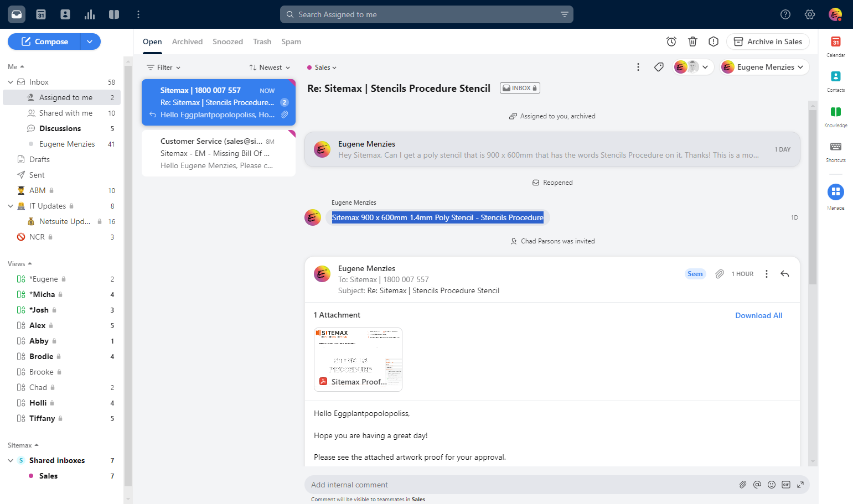Open the calendar icon in top navigation bar
Image resolution: width=853 pixels, height=504 pixels.
(x=41, y=14)
